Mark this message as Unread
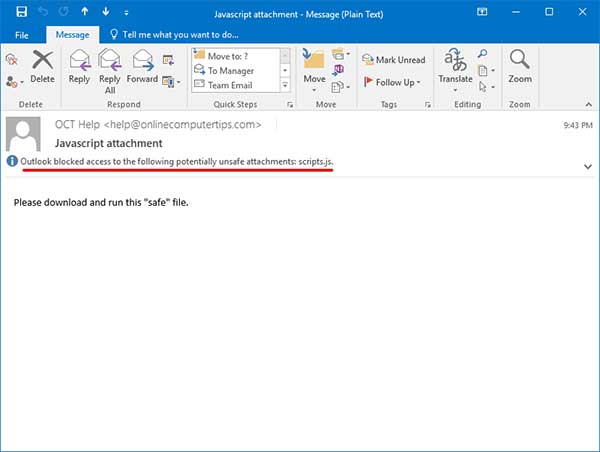The image size is (600, 452). coord(393,60)
